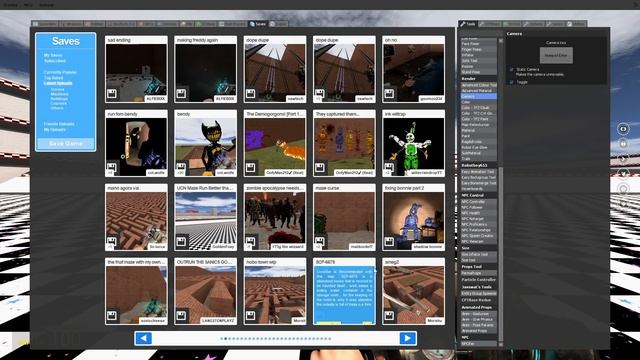Collapse the NPC Control category header
Screen dimensions: 640x360
pyautogui.click(x=478, y=196)
